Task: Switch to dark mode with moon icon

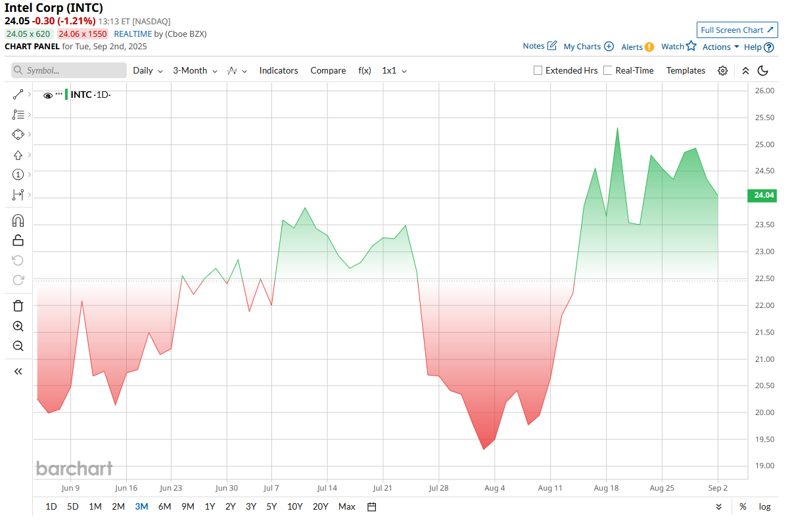Action: pos(763,70)
